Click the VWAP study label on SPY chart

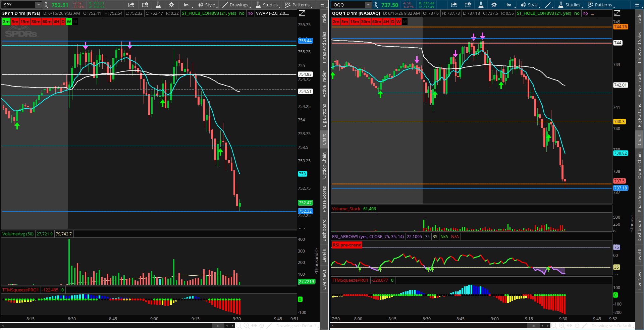(x=272, y=13)
